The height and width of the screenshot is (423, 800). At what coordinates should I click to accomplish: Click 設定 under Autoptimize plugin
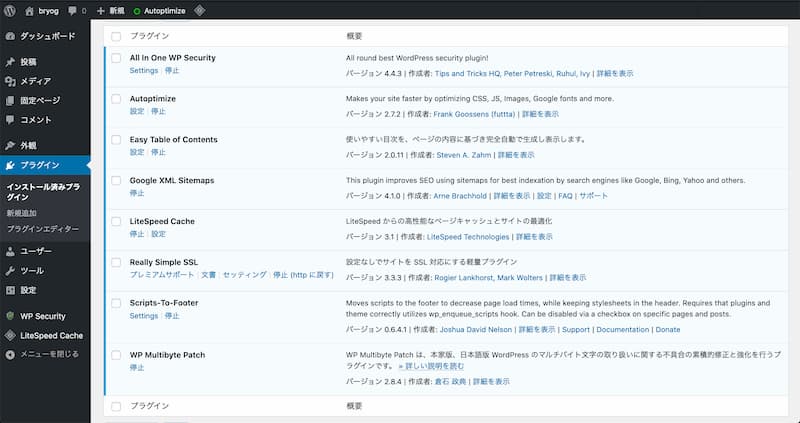[137, 111]
